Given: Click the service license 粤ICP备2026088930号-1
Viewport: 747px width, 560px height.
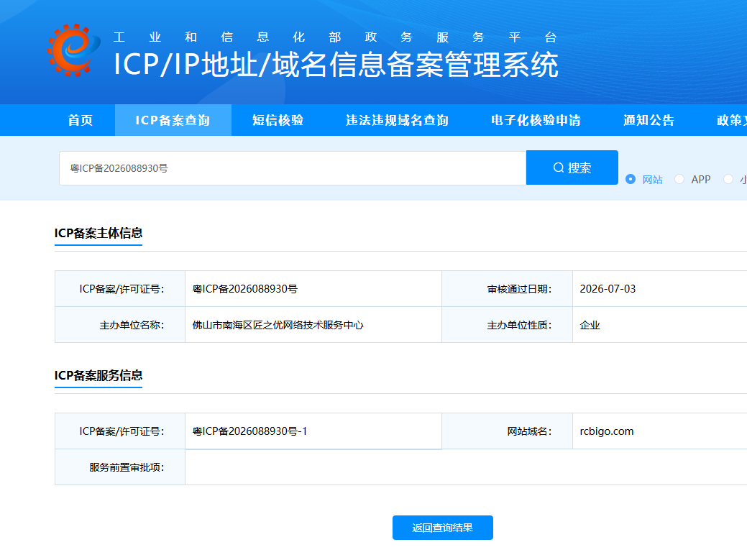Looking at the screenshot, I should (249, 431).
